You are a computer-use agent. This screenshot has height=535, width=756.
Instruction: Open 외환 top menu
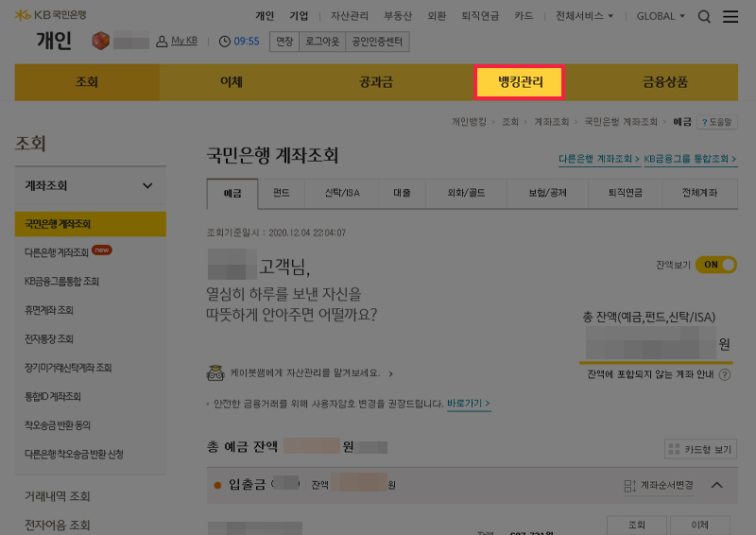(x=437, y=16)
